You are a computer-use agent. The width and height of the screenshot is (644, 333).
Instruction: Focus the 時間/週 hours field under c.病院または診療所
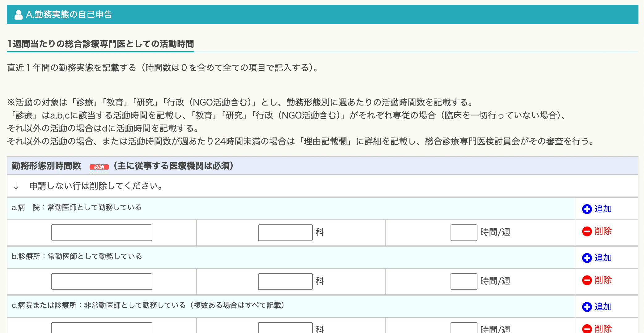(464, 328)
